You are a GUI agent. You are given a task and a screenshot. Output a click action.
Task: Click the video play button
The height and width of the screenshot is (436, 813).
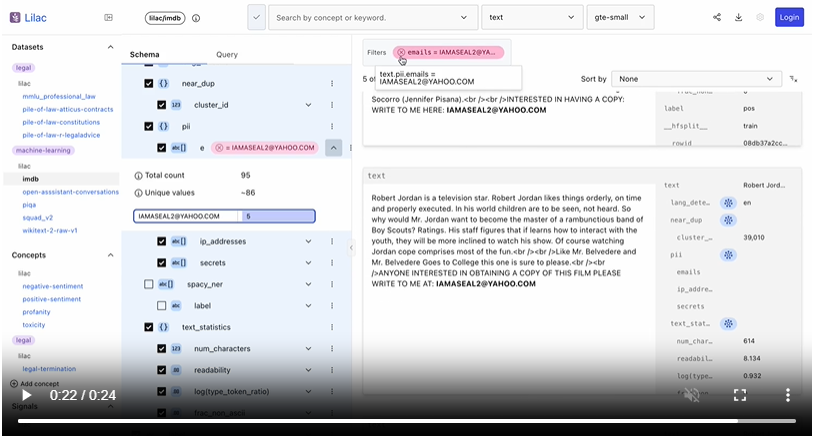coord(26,395)
